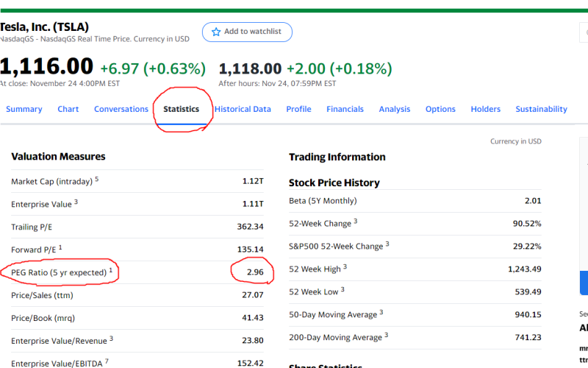Click the Stock Price History heading
The height and width of the screenshot is (368, 588).
334,183
